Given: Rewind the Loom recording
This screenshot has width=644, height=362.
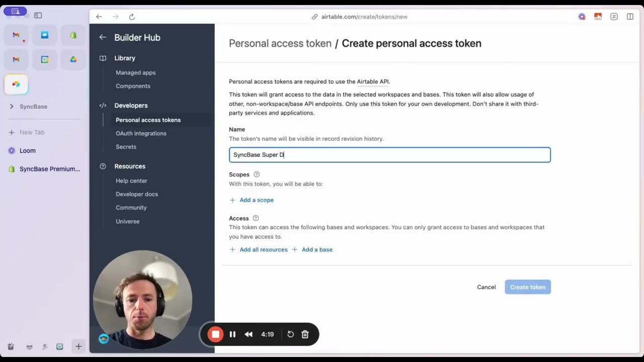Looking at the screenshot, I should pos(249,334).
